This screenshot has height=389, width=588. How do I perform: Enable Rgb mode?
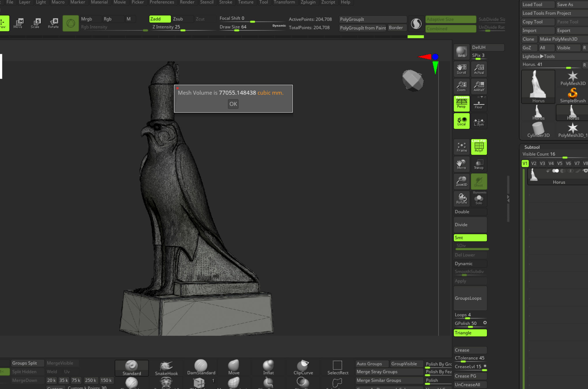pos(113,19)
